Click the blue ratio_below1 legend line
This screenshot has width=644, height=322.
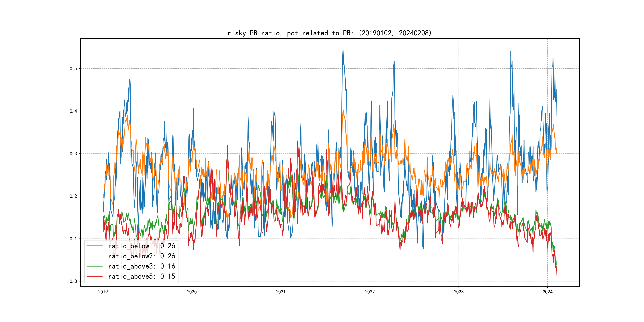pyautogui.click(x=94, y=246)
